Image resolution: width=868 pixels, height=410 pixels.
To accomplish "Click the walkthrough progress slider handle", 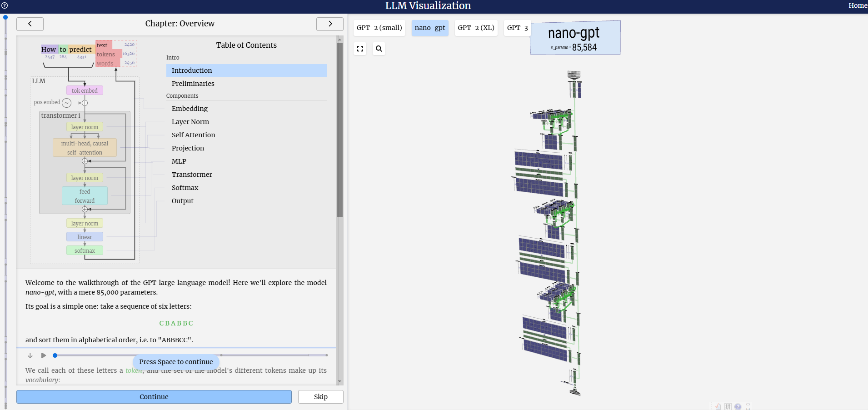I will pyautogui.click(x=55, y=355).
